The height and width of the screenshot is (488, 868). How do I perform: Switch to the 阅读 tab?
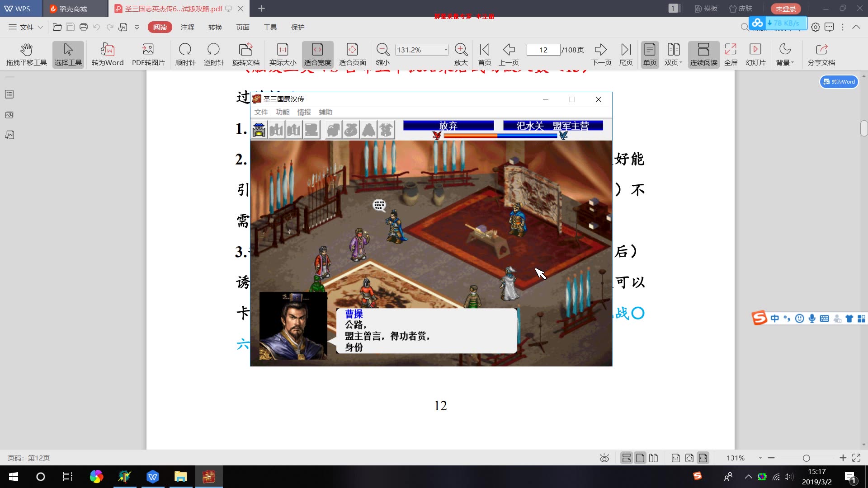click(160, 27)
